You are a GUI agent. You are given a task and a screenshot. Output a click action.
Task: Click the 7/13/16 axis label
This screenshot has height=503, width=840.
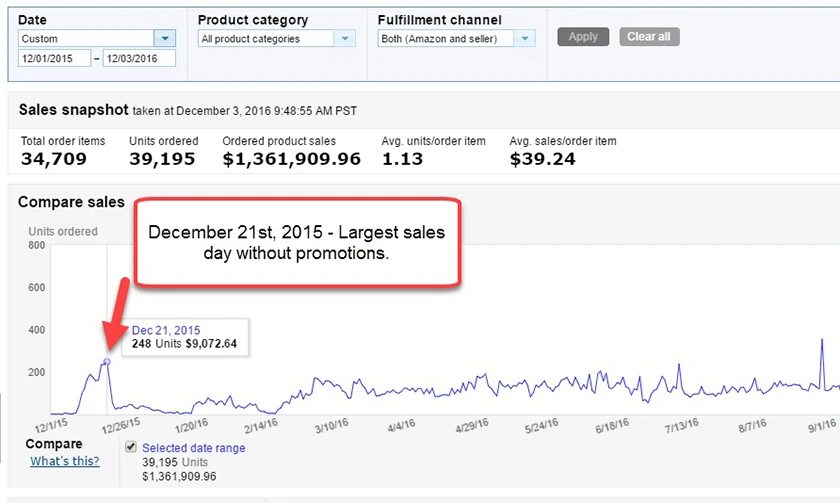tap(682, 426)
